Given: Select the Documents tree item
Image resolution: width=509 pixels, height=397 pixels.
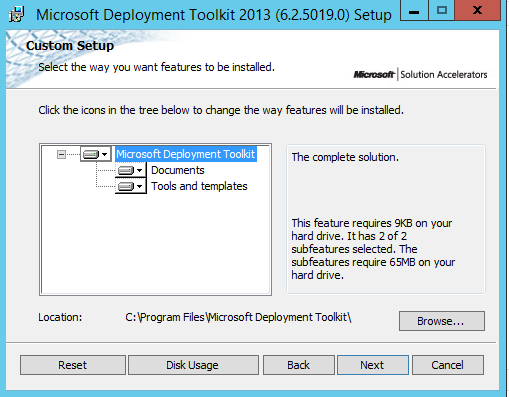Looking at the screenshot, I should (178, 170).
